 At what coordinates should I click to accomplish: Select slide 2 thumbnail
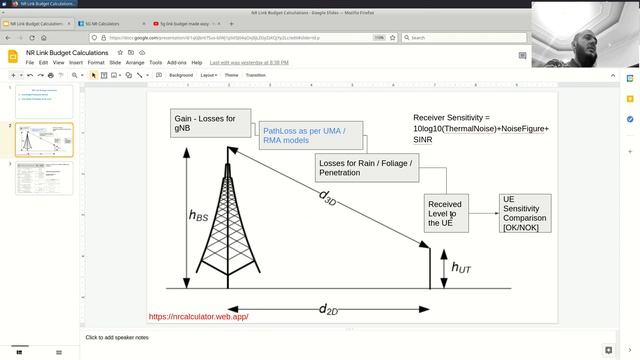tap(44, 140)
